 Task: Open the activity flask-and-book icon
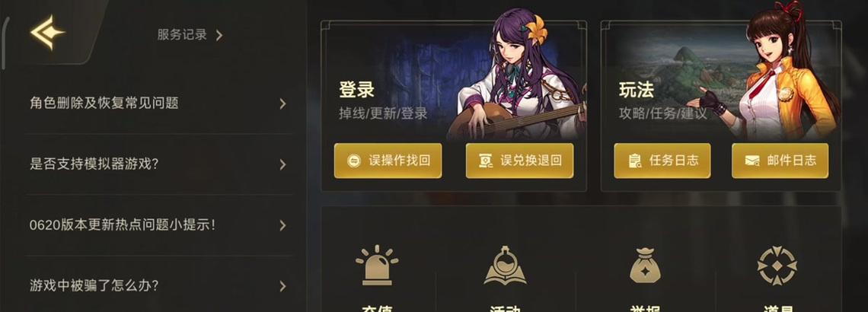505,265
